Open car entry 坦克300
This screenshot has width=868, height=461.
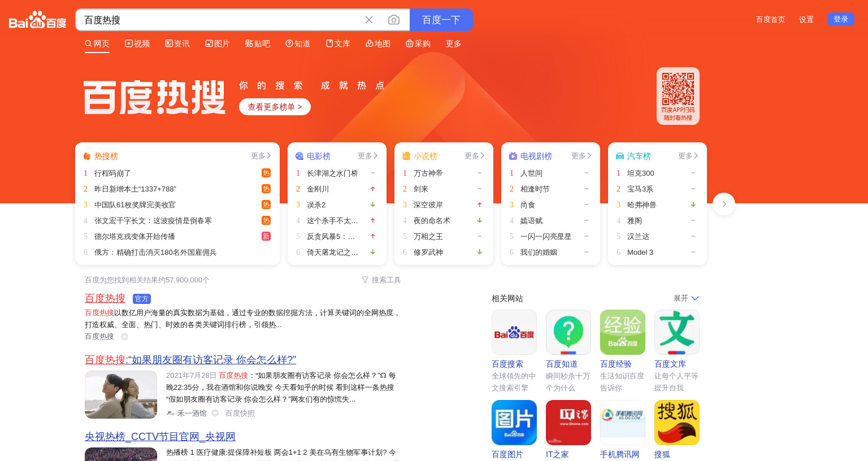tap(641, 173)
